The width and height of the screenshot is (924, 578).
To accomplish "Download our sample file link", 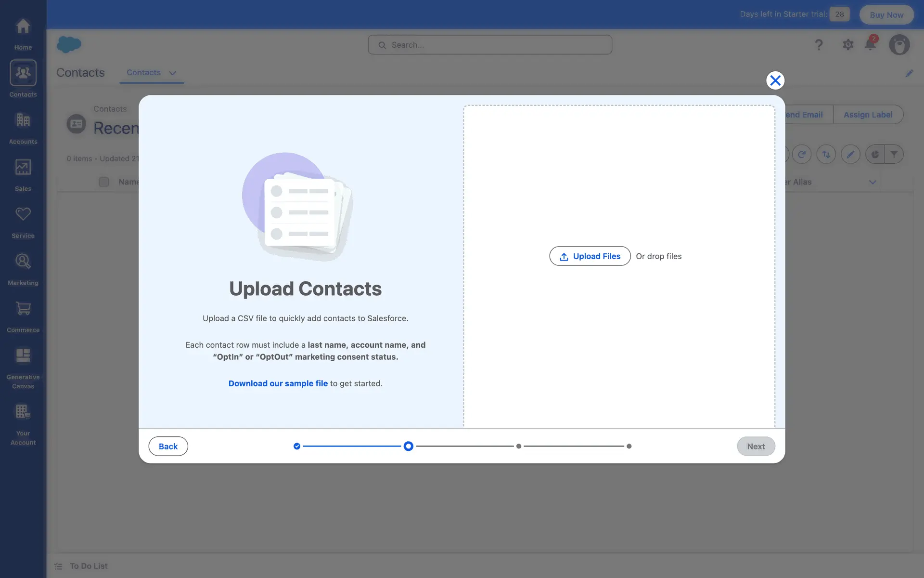I will pyautogui.click(x=278, y=383).
